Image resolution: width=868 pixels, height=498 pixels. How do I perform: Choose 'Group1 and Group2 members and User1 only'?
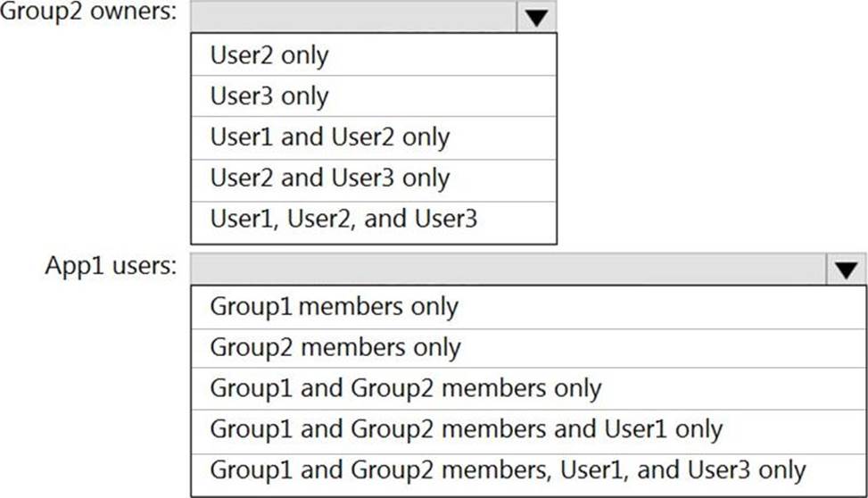click(x=466, y=429)
